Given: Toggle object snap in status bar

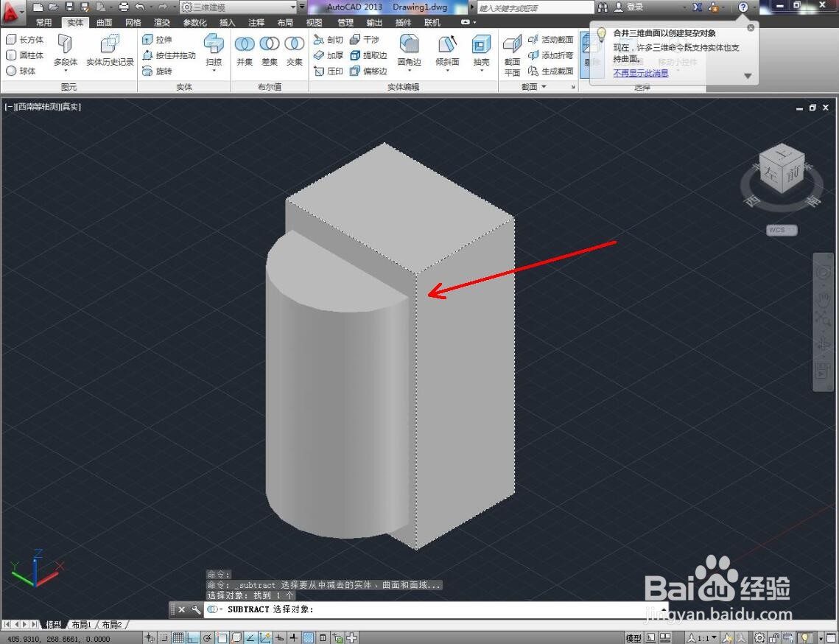Looking at the screenshot, I should [x=222, y=637].
